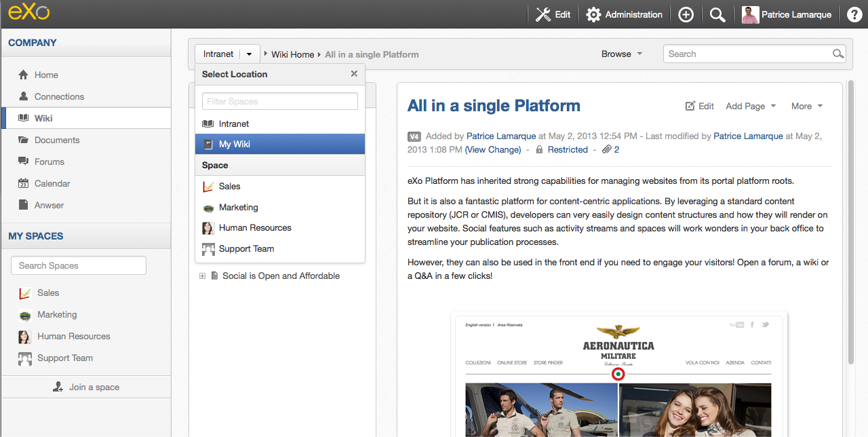Click the V4 version badge
This screenshot has width=868, height=437.
pos(414,136)
